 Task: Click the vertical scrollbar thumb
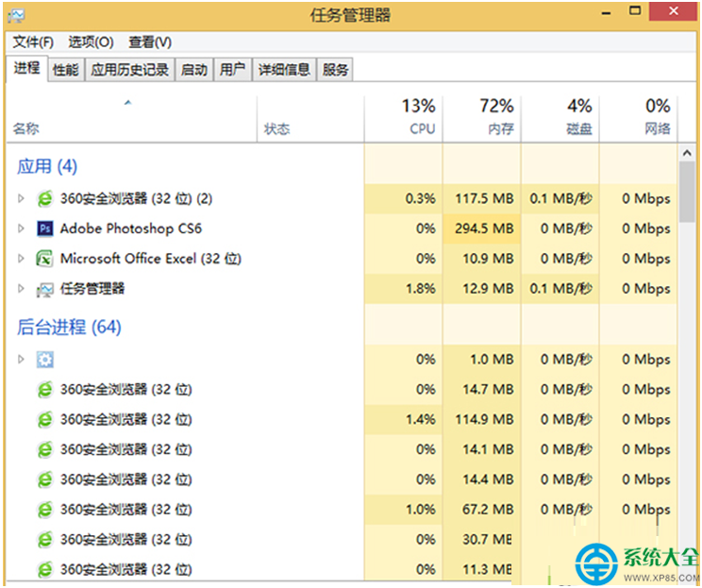[x=687, y=193]
